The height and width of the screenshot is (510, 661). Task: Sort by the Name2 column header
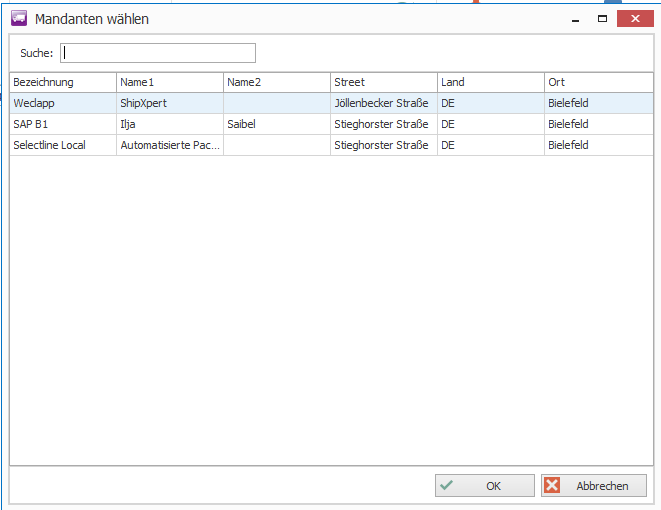(x=277, y=82)
